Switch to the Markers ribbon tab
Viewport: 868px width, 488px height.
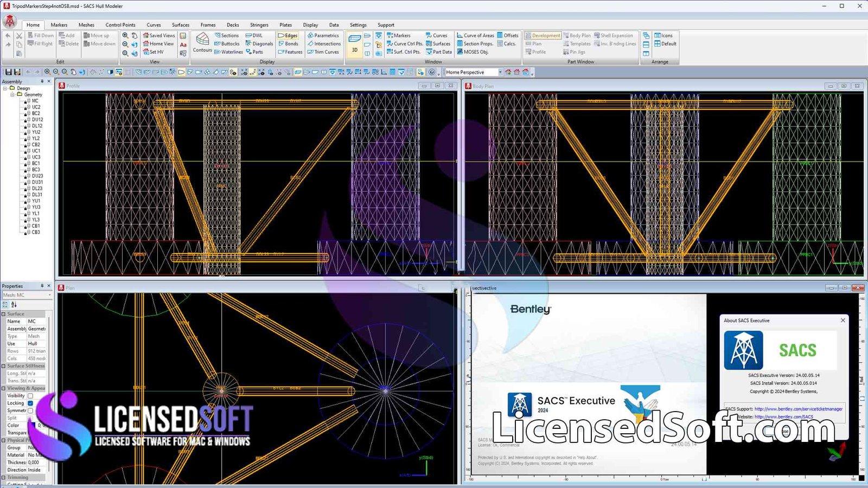tap(59, 25)
